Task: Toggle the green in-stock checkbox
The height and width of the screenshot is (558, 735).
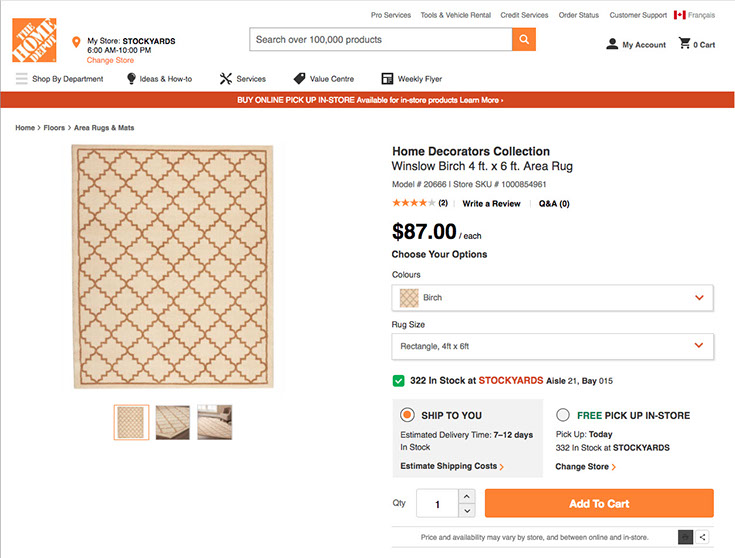Action: coord(399,381)
